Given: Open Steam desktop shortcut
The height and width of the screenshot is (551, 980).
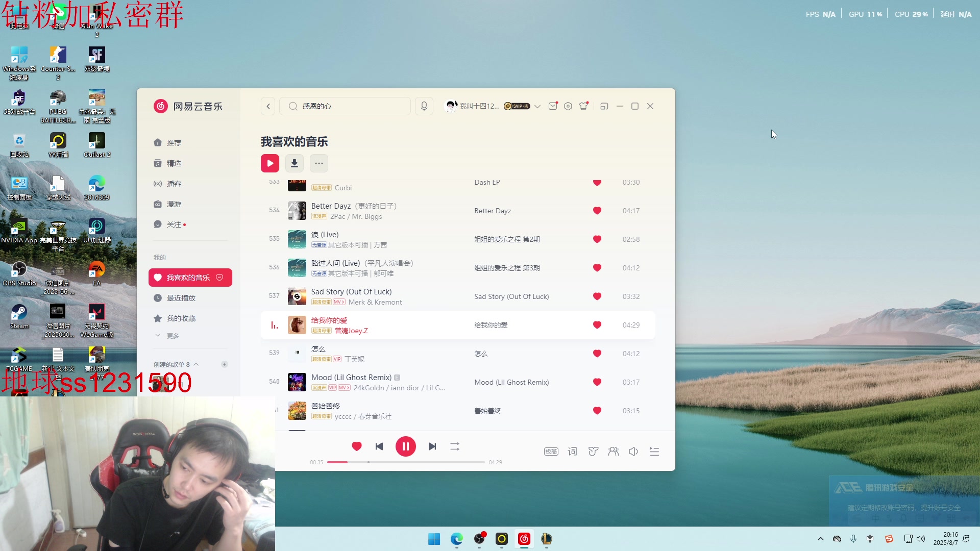Looking at the screenshot, I should pyautogui.click(x=19, y=316).
